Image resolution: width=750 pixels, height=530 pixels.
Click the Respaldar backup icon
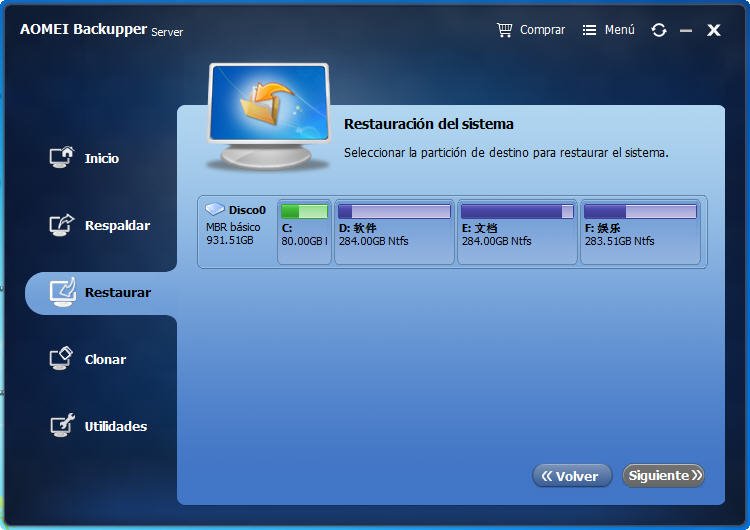coord(62,224)
